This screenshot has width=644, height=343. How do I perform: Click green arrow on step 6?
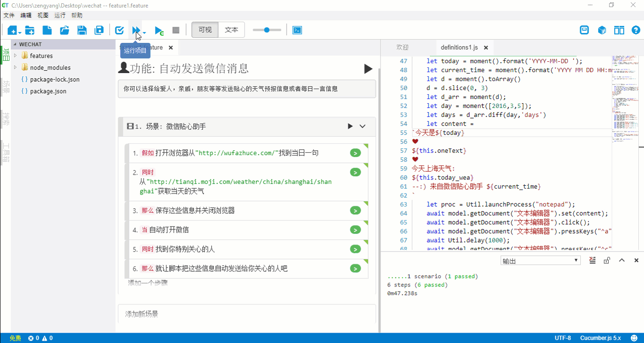click(355, 269)
